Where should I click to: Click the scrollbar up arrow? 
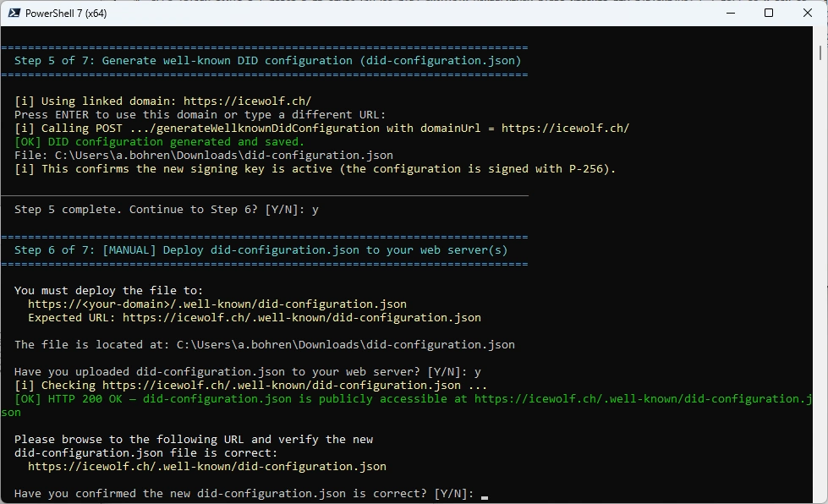click(x=821, y=32)
